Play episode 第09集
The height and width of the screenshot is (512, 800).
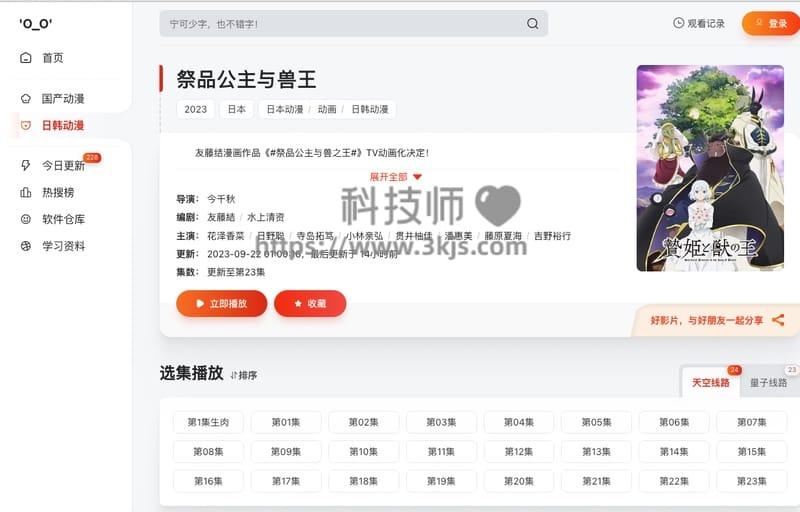pyautogui.click(x=286, y=452)
